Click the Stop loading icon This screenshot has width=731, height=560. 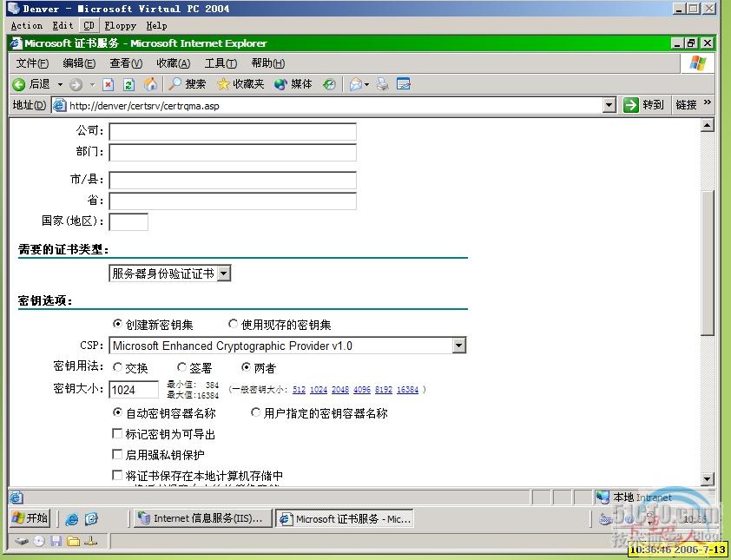pyautogui.click(x=109, y=84)
